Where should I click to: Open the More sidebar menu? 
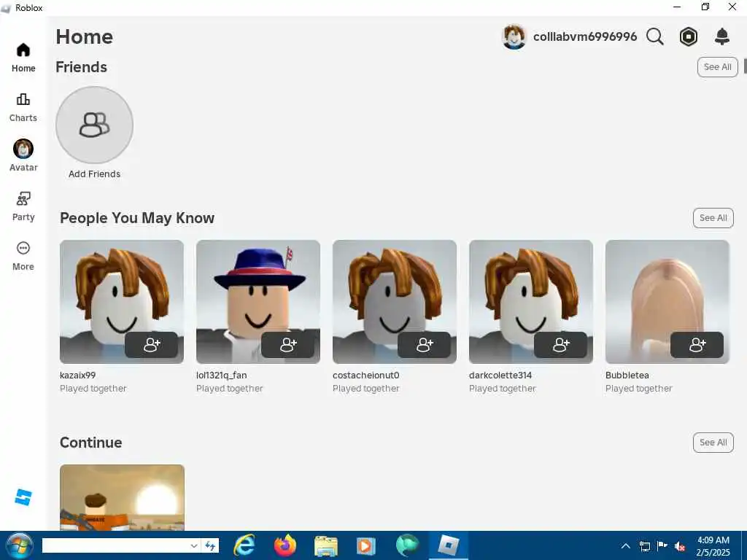pos(23,256)
